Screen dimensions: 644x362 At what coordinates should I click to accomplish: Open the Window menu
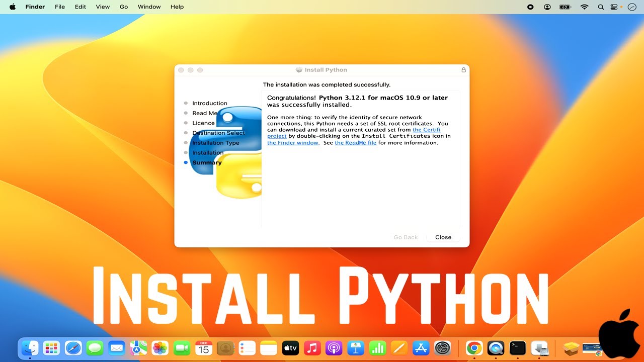click(149, 7)
